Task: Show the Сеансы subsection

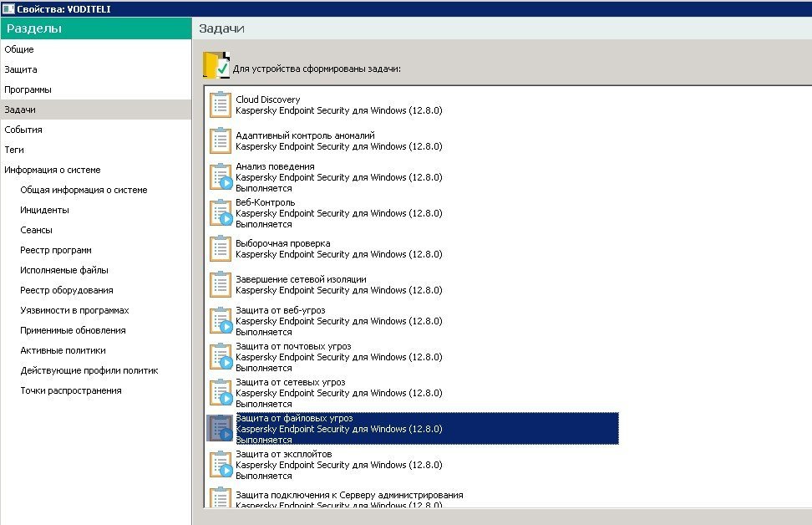Action: click(36, 230)
